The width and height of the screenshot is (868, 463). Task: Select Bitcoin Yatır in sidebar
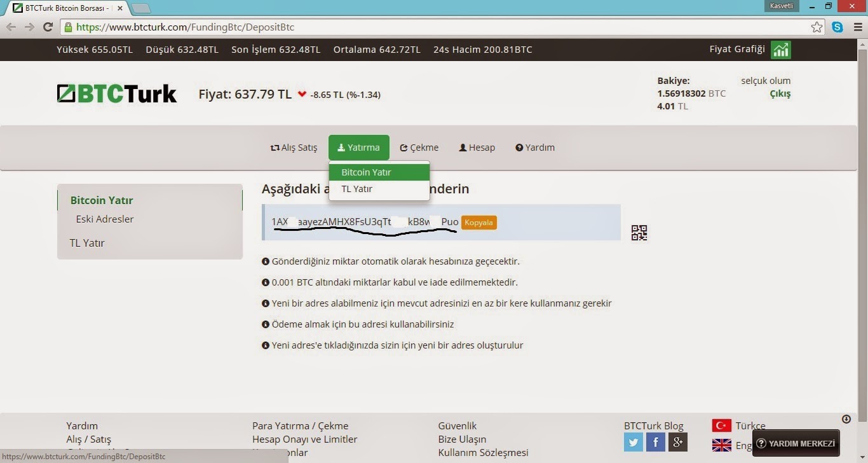point(102,200)
